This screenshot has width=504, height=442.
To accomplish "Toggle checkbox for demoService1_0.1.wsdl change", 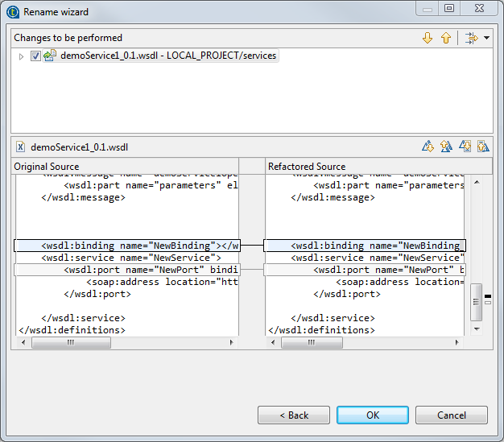I will coord(35,56).
